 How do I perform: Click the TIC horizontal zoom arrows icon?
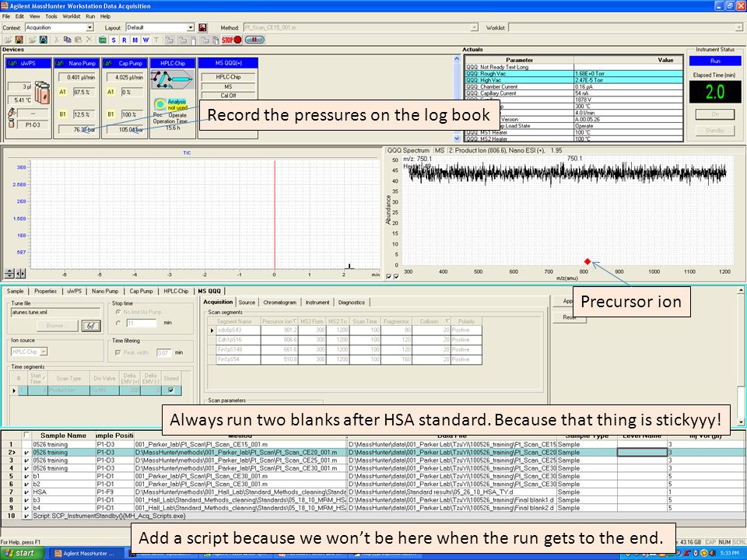click(20, 274)
